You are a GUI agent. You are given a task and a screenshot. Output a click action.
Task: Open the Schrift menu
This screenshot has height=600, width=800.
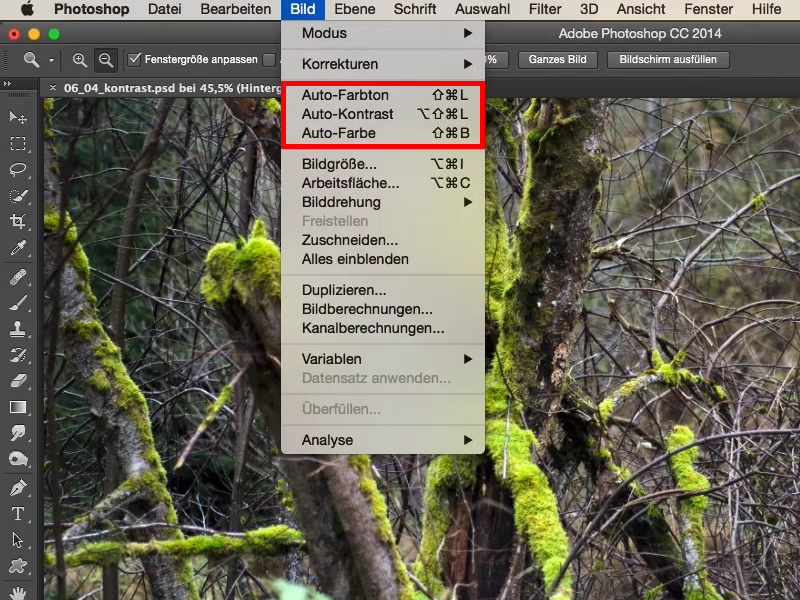[415, 9]
